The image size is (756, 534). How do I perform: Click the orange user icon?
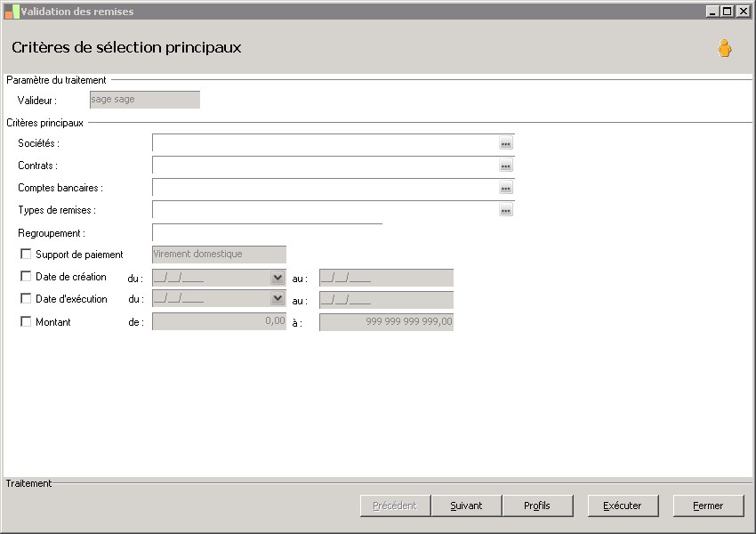[x=724, y=48]
